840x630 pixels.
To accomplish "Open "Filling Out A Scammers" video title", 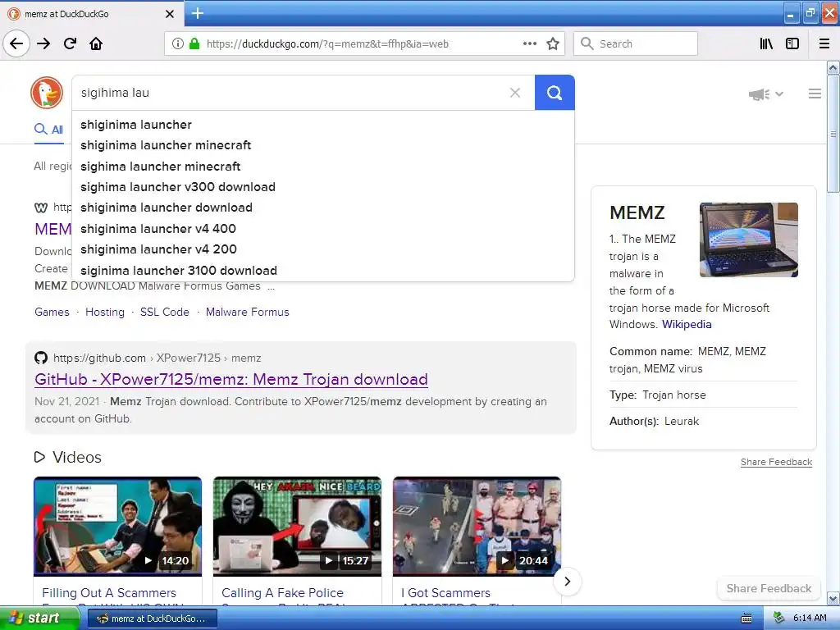I will coord(109,593).
